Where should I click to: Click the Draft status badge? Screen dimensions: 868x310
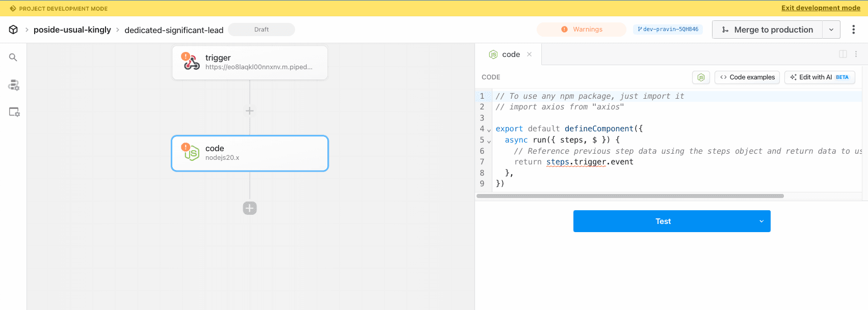(x=261, y=30)
